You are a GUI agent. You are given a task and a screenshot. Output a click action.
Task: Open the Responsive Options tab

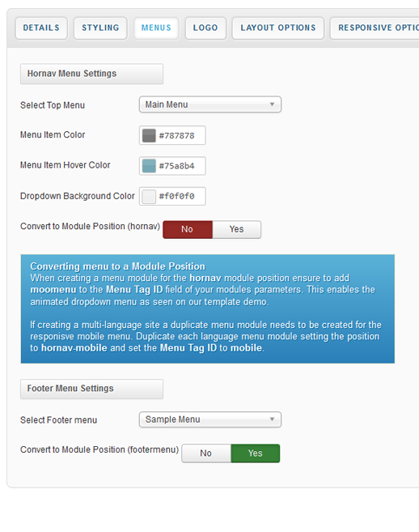[x=375, y=28]
